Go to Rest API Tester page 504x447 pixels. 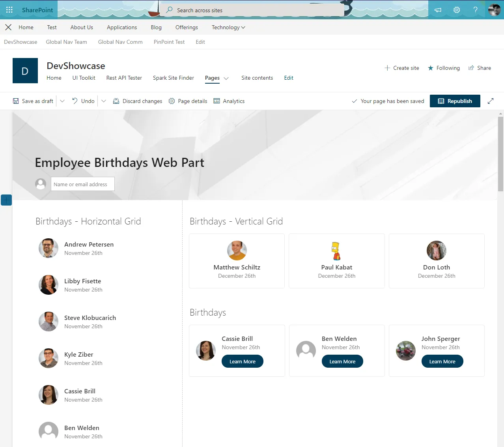click(x=124, y=78)
